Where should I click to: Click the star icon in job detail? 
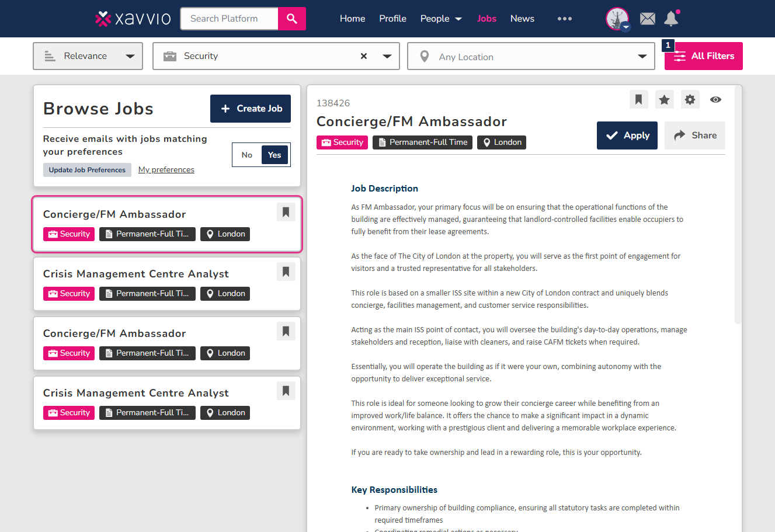point(665,99)
